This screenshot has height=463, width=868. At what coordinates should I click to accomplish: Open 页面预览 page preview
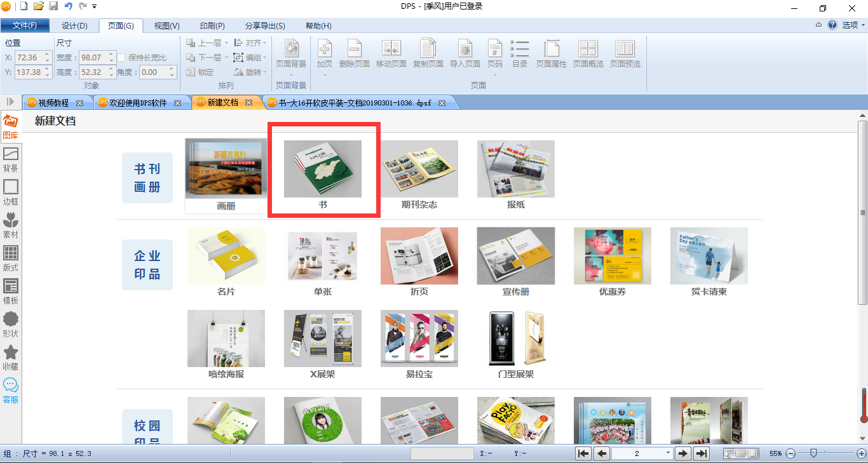625,53
